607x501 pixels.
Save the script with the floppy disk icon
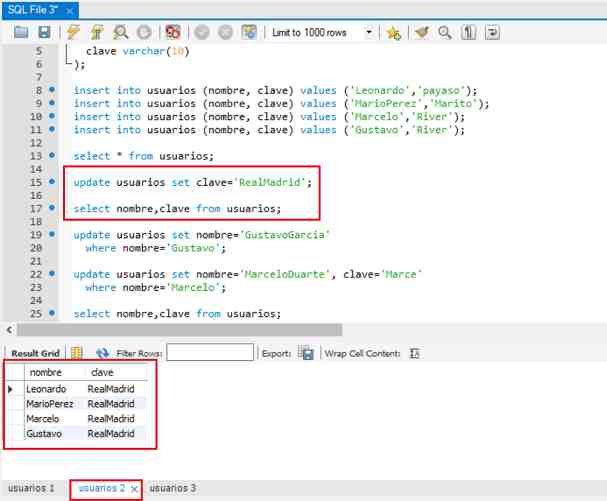point(44,32)
